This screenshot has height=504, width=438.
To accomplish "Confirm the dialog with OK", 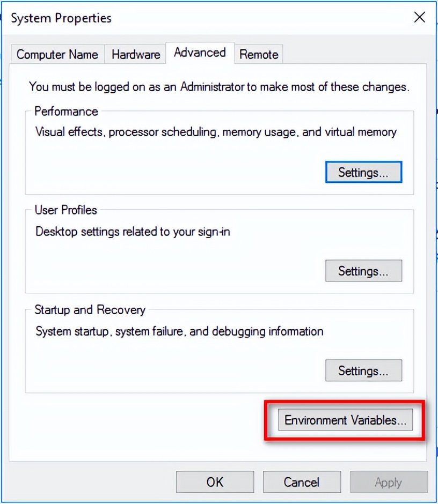I will tap(215, 482).
